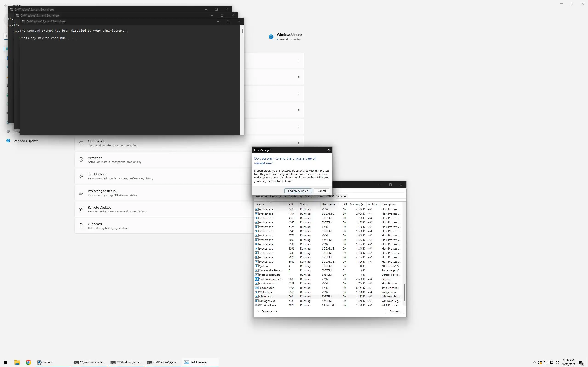Open File Explorer from the taskbar
Screen dimensions: 588x367
tap(17, 362)
